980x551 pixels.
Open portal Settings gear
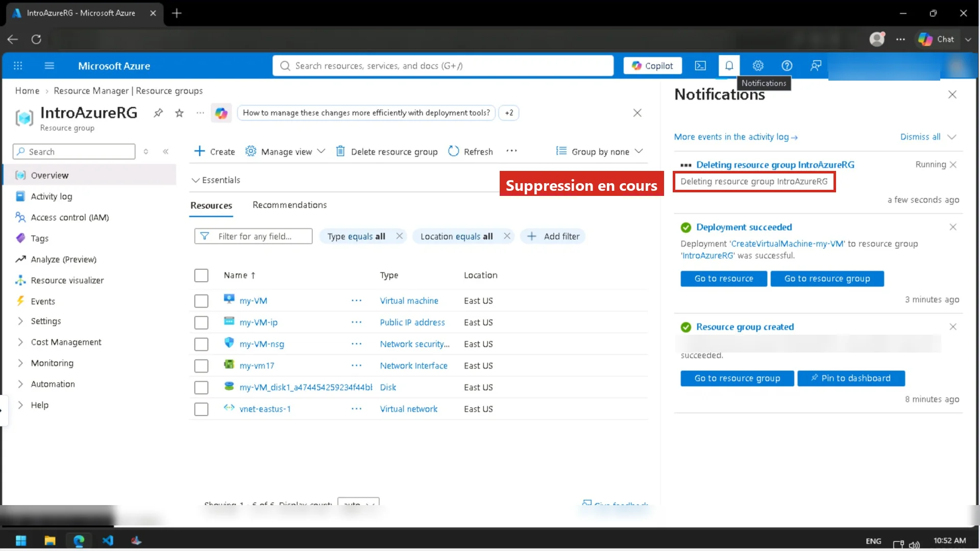pyautogui.click(x=758, y=66)
